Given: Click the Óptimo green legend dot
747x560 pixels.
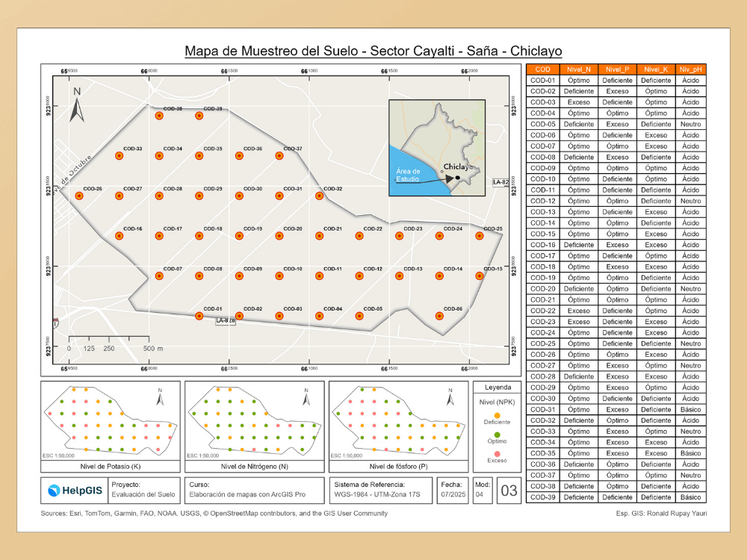Looking at the screenshot, I should pyautogui.click(x=497, y=435).
